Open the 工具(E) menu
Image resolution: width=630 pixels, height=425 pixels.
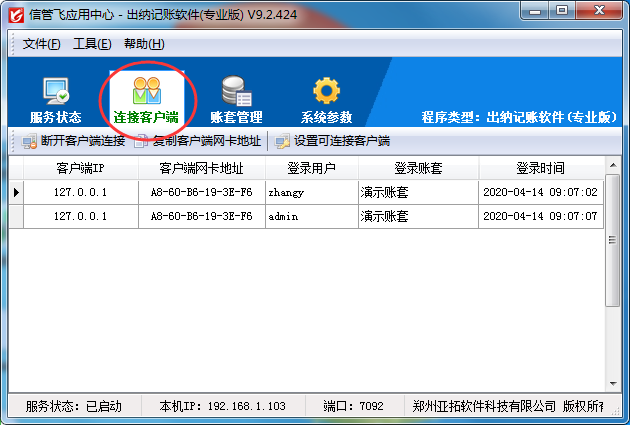pyautogui.click(x=92, y=44)
